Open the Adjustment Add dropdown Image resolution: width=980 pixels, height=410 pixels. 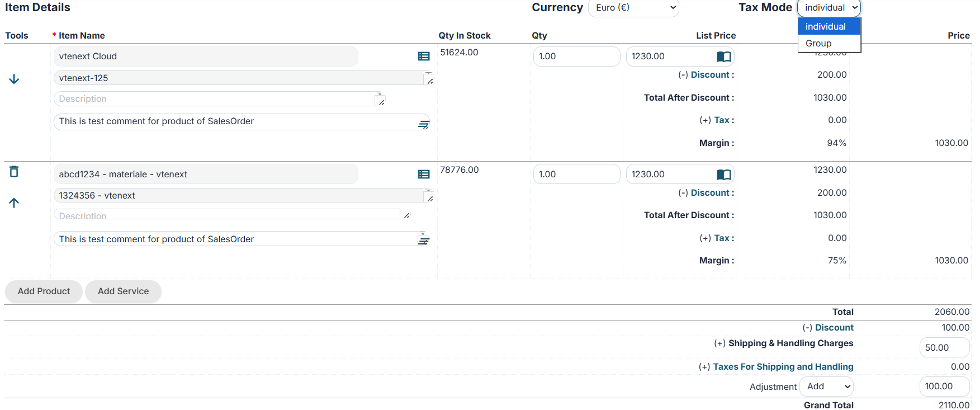coord(827,387)
